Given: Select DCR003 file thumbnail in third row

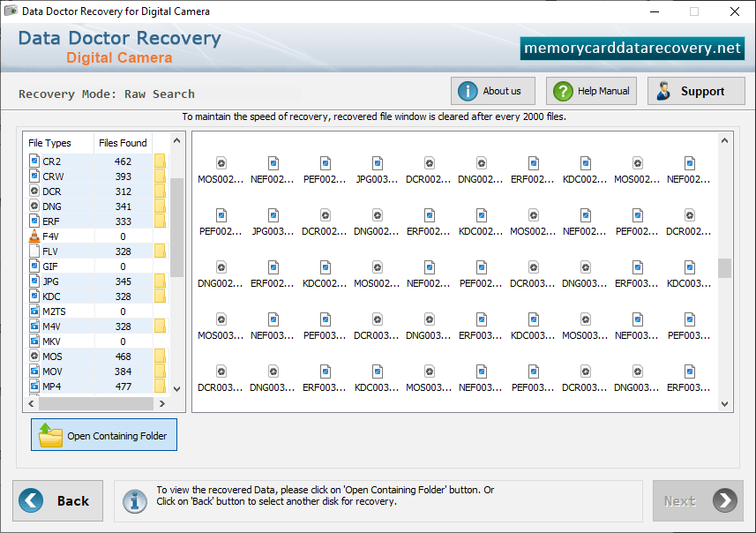Looking at the screenshot, I should [x=533, y=274].
